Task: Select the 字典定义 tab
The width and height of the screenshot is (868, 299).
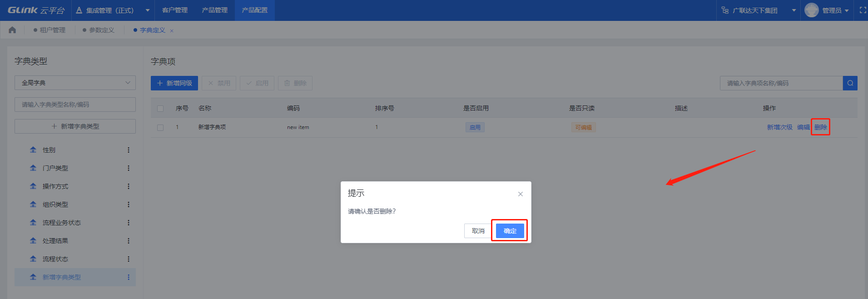Action: [152, 30]
